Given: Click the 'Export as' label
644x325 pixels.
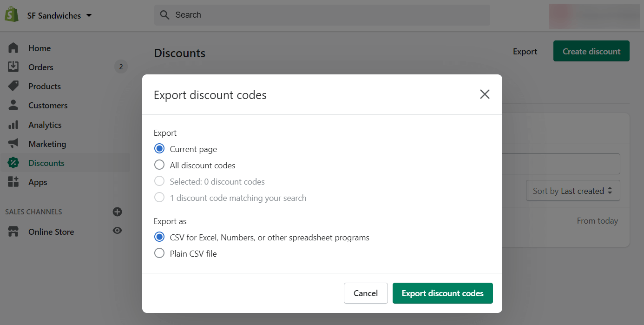Looking at the screenshot, I should [x=170, y=221].
